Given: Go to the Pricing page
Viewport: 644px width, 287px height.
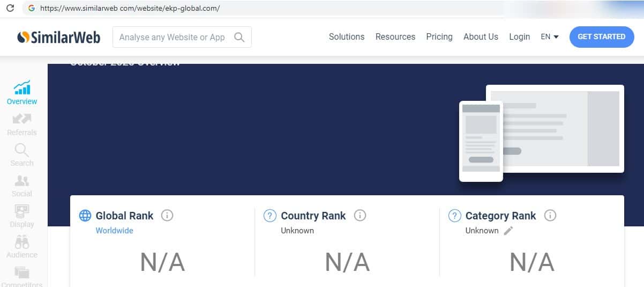Looking at the screenshot, I should tap(439, 36).
